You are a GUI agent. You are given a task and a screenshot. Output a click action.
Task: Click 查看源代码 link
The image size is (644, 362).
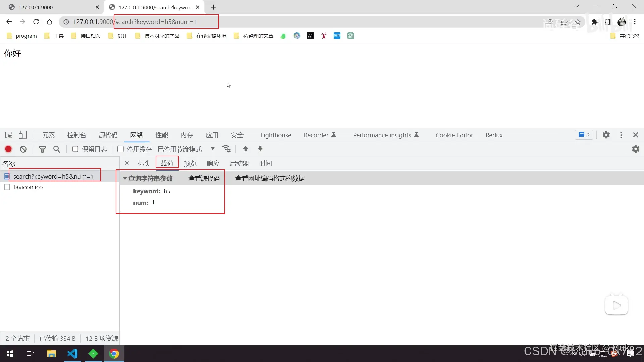204,179
